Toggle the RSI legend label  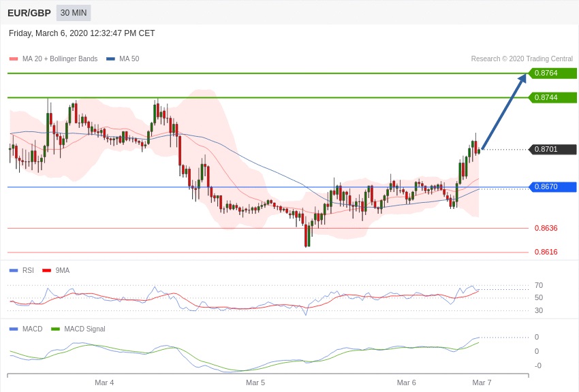click(x=28, y=270)
